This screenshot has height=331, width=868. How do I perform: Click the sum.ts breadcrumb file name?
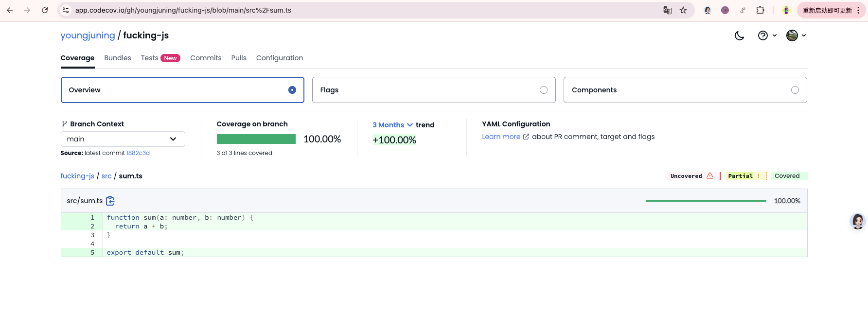[x=131, y=176]
